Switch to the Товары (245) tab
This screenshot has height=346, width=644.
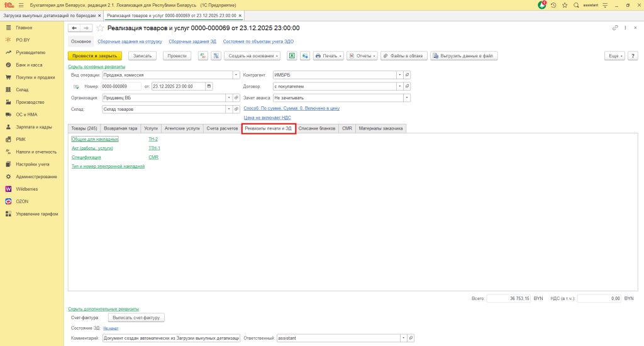[82, 128]
